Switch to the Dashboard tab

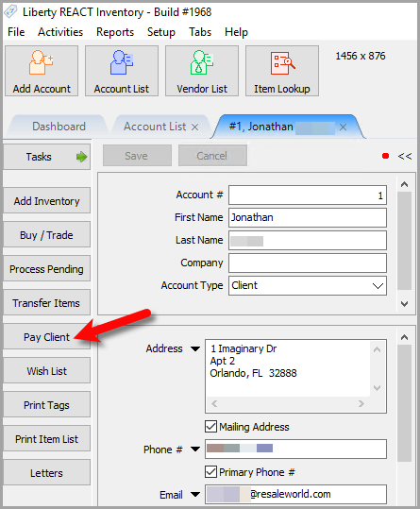click(59, 127)
